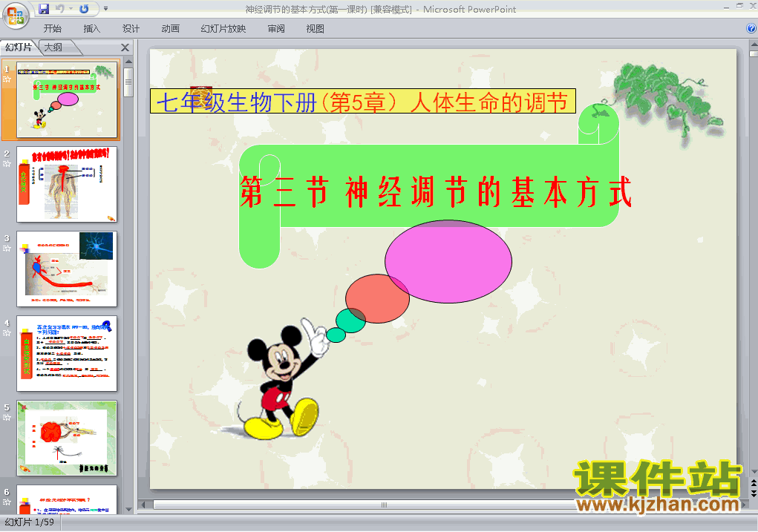Go to next slide with double-down arrow
This screenshot has width=758, height=532.
pos(754,493)
